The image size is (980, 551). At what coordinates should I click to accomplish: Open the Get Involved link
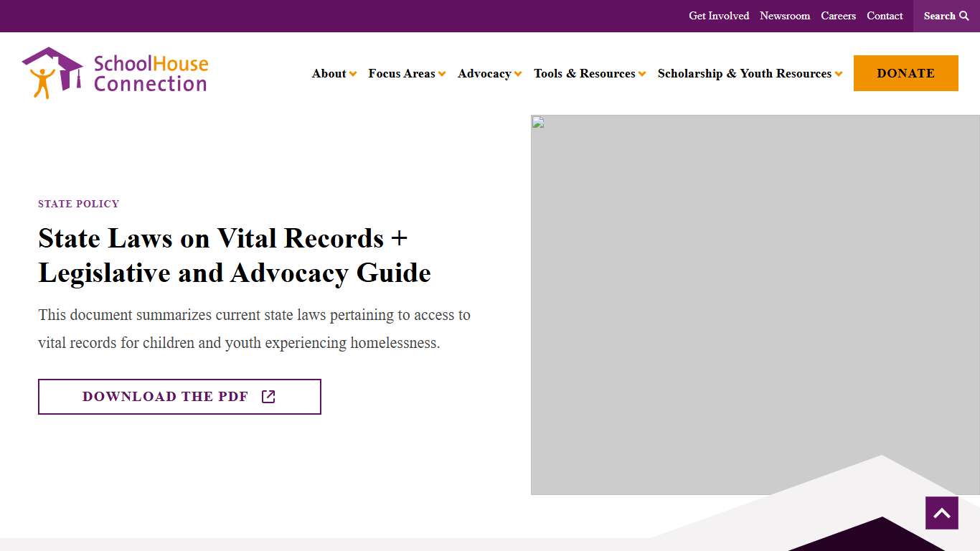click(x=719, y=15)
